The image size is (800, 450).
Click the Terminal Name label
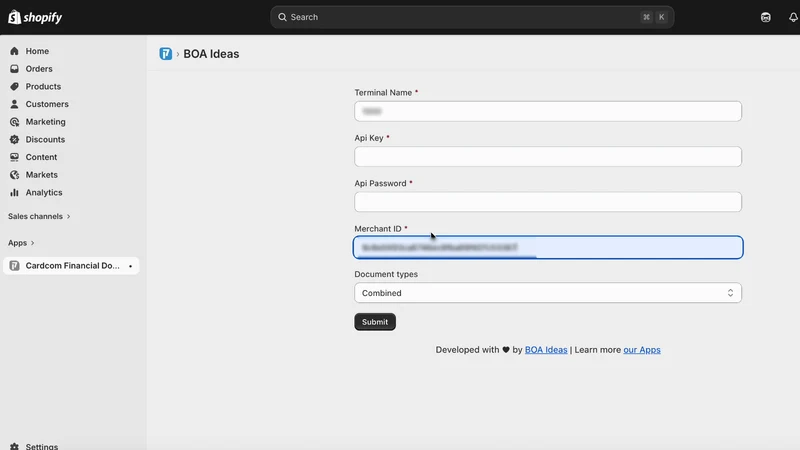pos(383,92)
